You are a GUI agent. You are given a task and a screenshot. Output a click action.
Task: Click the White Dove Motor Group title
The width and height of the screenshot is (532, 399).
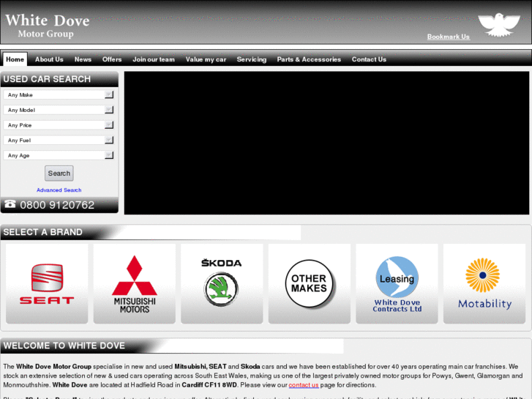[47, 26]
